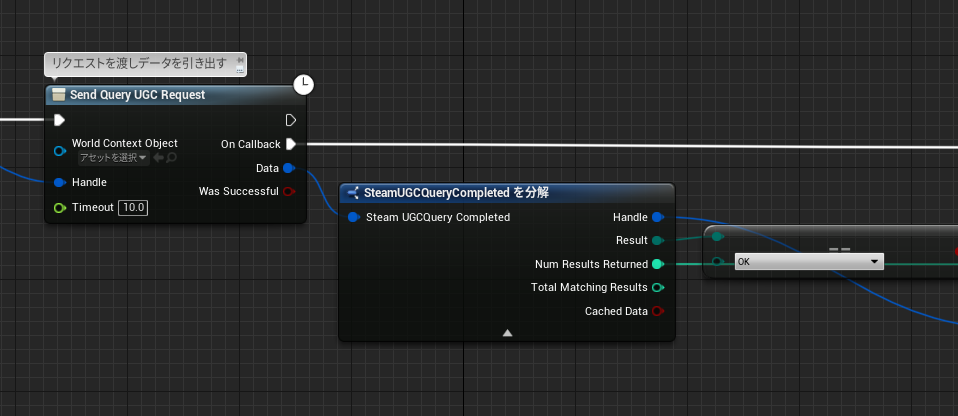Open the アセットを選択 asset dropdown
Screen dimensions: 958x416
coord(113,158)
